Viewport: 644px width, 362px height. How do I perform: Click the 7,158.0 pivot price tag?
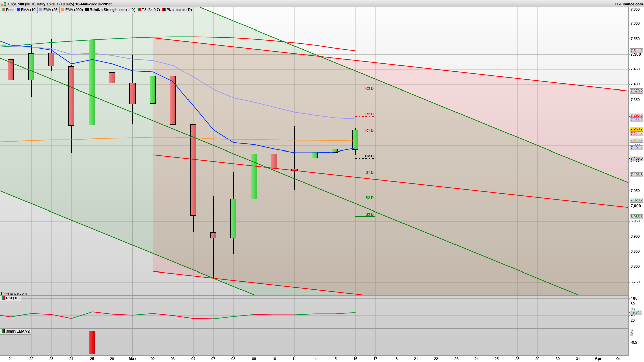coord(636,159)
